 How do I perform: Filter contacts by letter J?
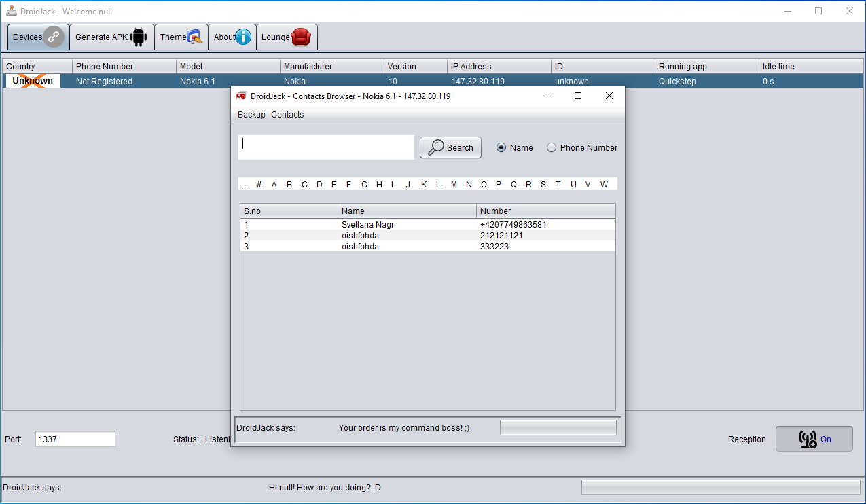click(x=408, y=184)
